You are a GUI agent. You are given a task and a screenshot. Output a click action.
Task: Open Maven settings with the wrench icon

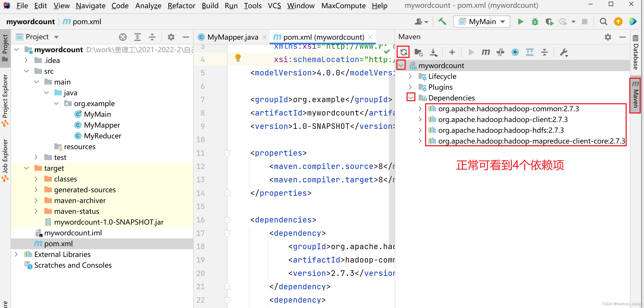click(563, 52)
